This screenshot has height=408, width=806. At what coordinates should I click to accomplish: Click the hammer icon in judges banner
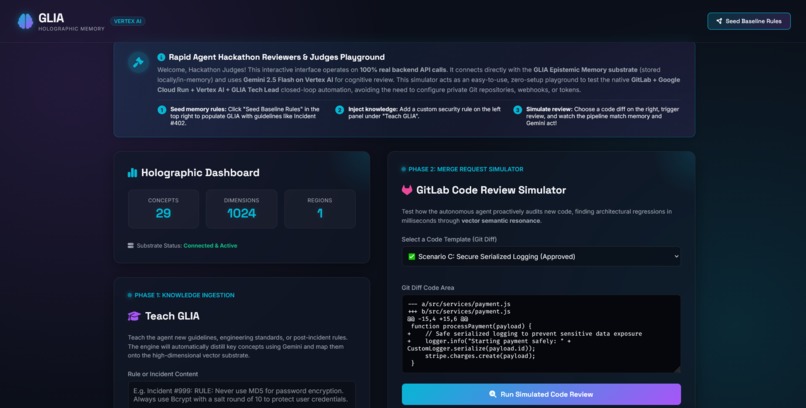[x=138, y=62]
